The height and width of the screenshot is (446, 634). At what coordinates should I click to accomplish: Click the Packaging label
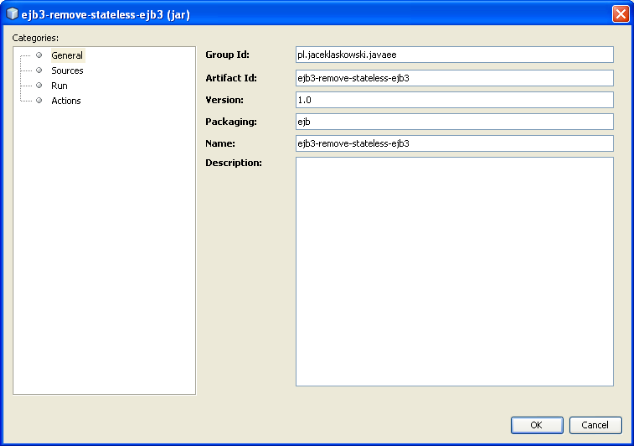231,122
